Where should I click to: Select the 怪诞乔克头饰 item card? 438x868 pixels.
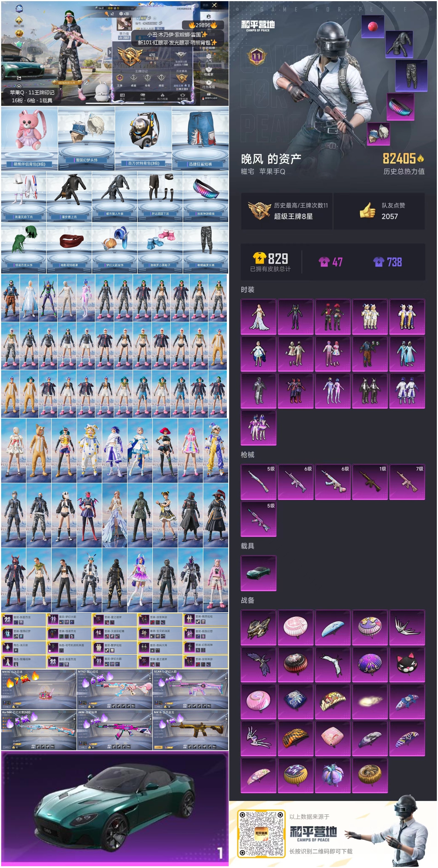coord(24,248)
